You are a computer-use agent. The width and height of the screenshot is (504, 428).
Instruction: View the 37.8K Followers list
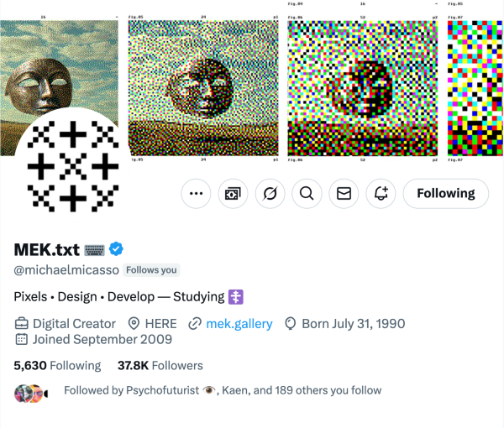point(160,365)
